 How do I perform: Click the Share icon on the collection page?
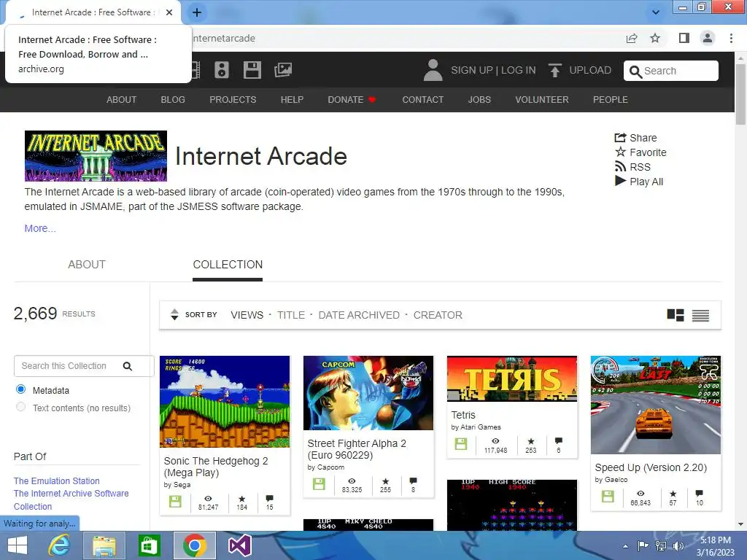point(620,138)
